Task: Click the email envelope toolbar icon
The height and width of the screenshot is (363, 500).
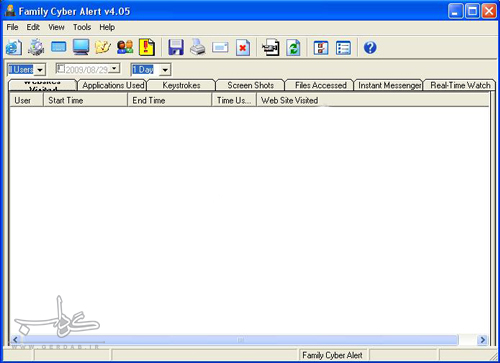Action: coord(220,47)
